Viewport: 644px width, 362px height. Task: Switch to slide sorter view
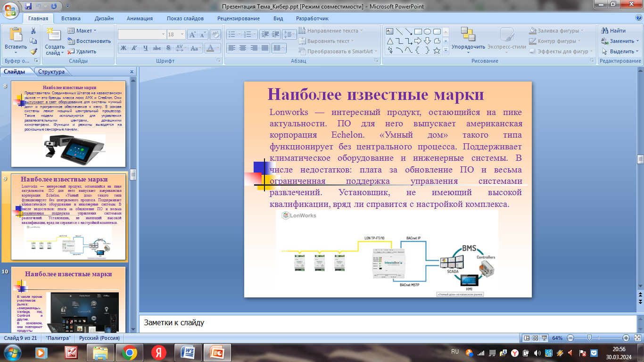click(536, 338)
